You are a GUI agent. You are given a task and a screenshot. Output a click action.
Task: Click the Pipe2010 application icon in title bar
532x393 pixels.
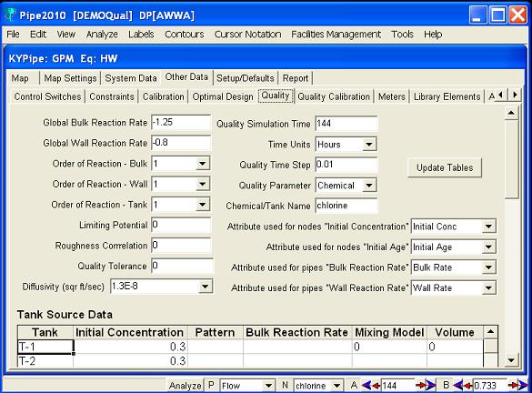[x=10, y=15]
